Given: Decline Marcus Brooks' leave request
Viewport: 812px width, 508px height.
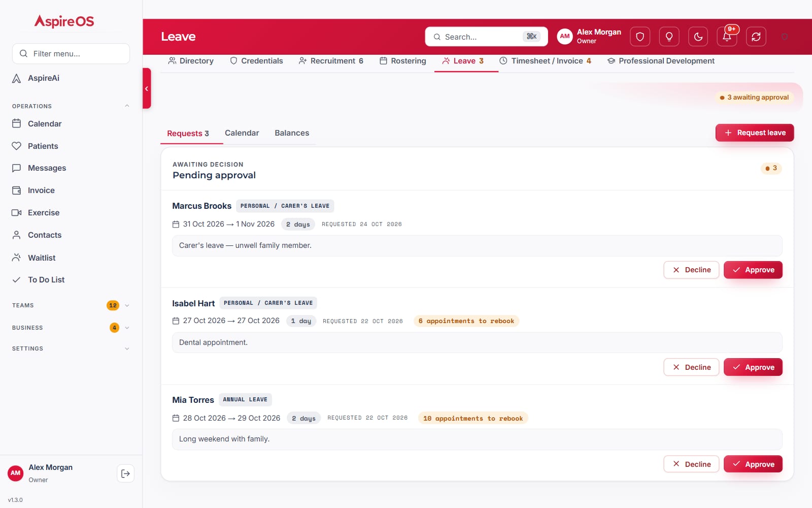Looking at the screenshot, I should click(x=691, y=270).
